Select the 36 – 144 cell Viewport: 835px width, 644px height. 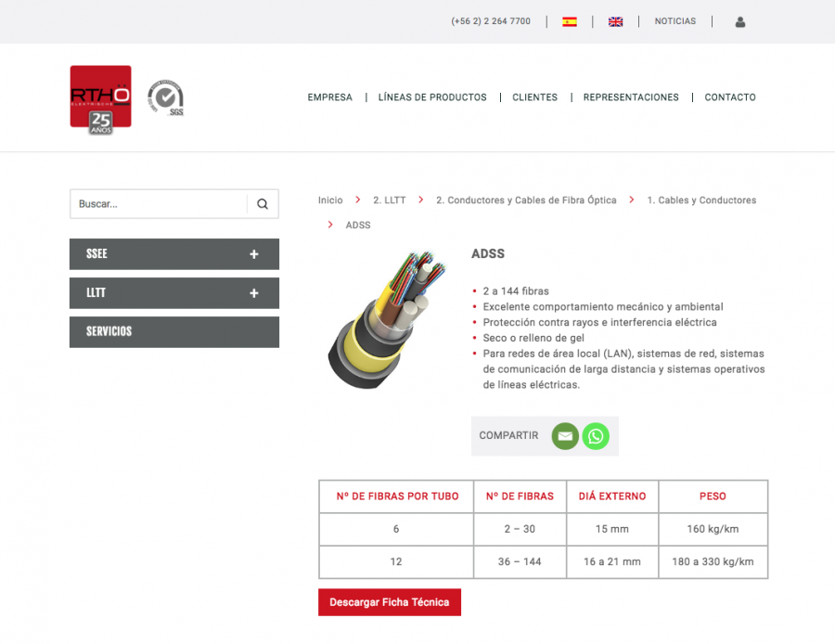pyautogui.click(x=520, y=562)
